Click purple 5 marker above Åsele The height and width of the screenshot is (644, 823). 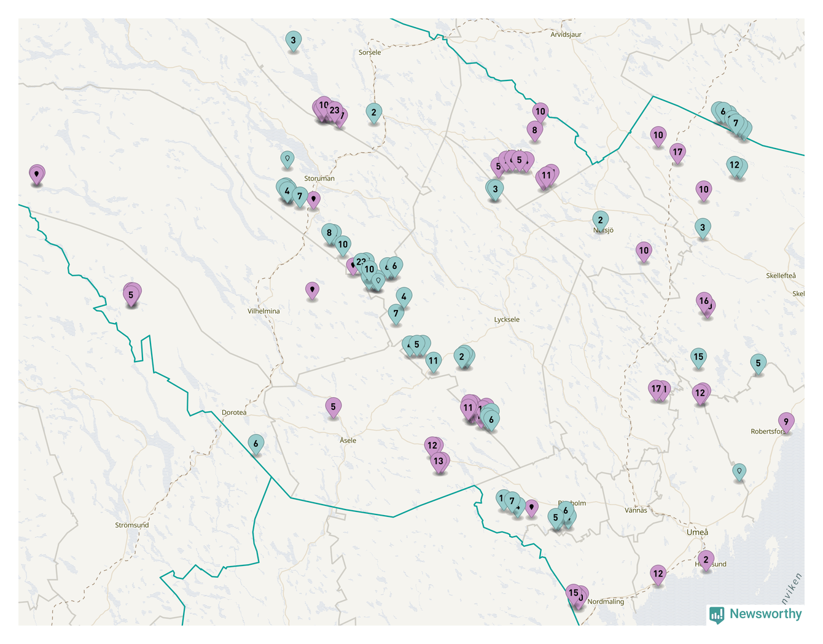(x=333, y=408)
